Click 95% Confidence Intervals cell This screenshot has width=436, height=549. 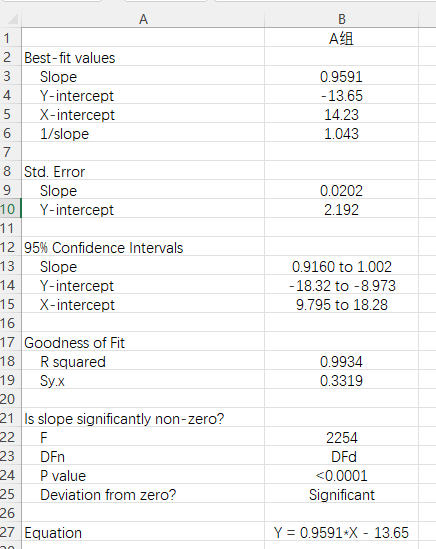coord(143,247)
